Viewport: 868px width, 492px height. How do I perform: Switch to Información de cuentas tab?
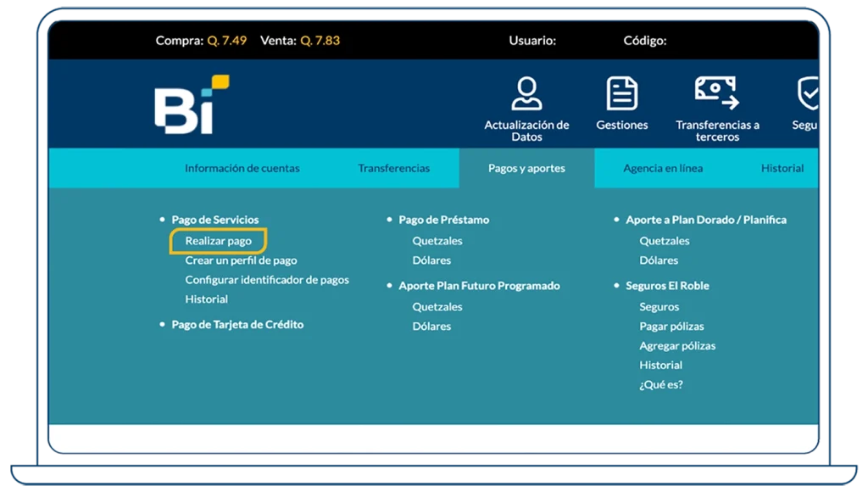pos(242,168)
